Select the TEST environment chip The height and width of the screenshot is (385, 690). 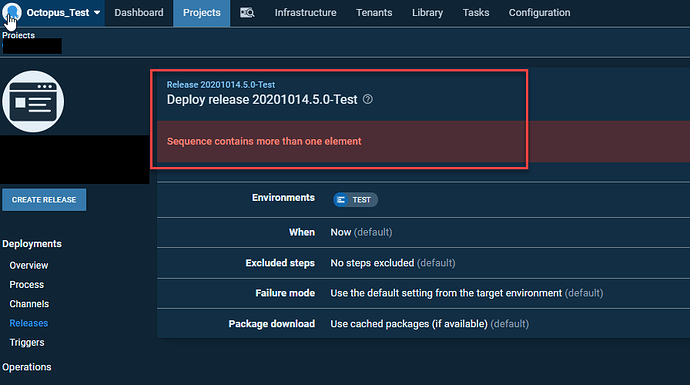coord(355,200)
